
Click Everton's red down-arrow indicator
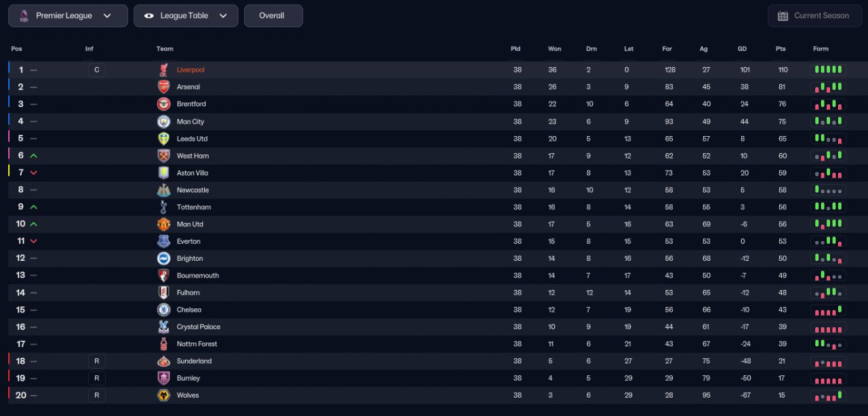coord(34,241)
